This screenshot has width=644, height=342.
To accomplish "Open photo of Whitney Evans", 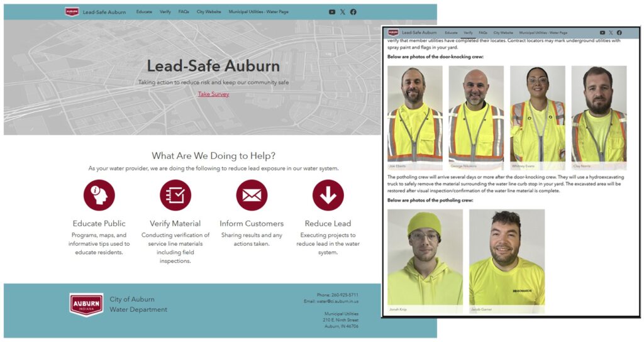I will pyautogui.click(x=538, y=118).
